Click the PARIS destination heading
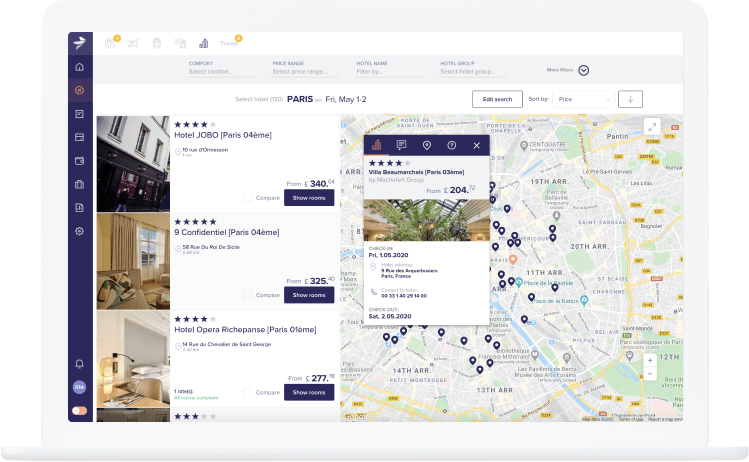 coord(300,99)
